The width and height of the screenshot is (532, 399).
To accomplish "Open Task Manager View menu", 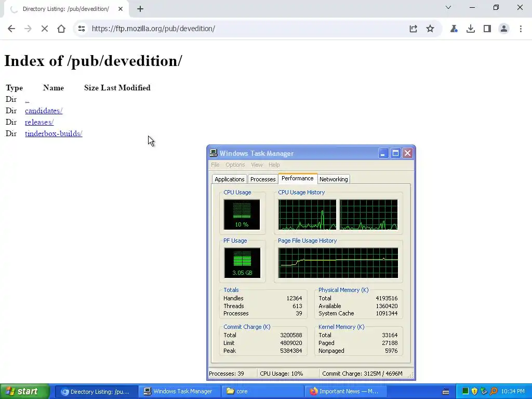I will 257,165.
